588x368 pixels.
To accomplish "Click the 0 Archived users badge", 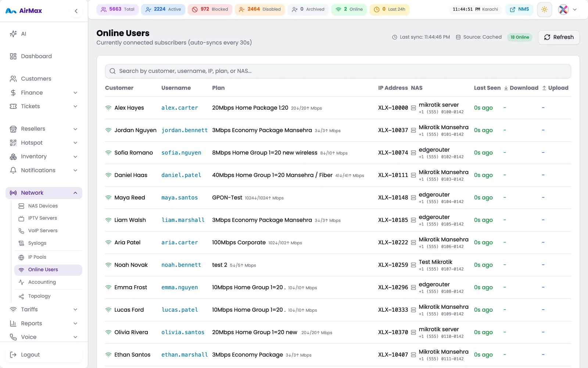I will point(308,9).
